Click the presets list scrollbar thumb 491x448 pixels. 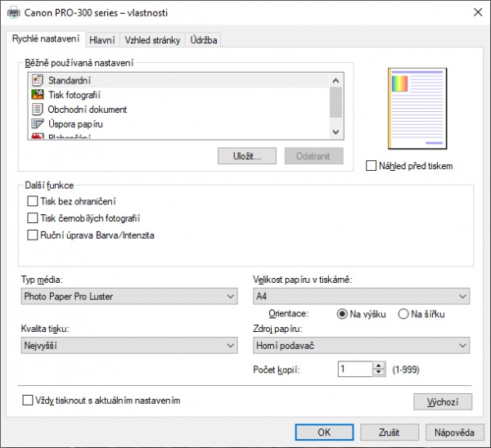pyautogui.click(x=336, y=103)
